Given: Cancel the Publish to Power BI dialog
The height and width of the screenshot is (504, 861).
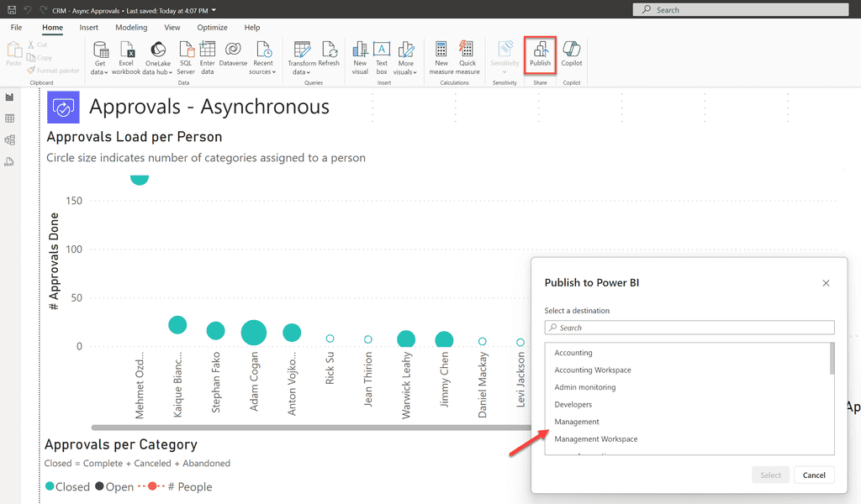Looking at the screenshot, I should click(813, 474).
